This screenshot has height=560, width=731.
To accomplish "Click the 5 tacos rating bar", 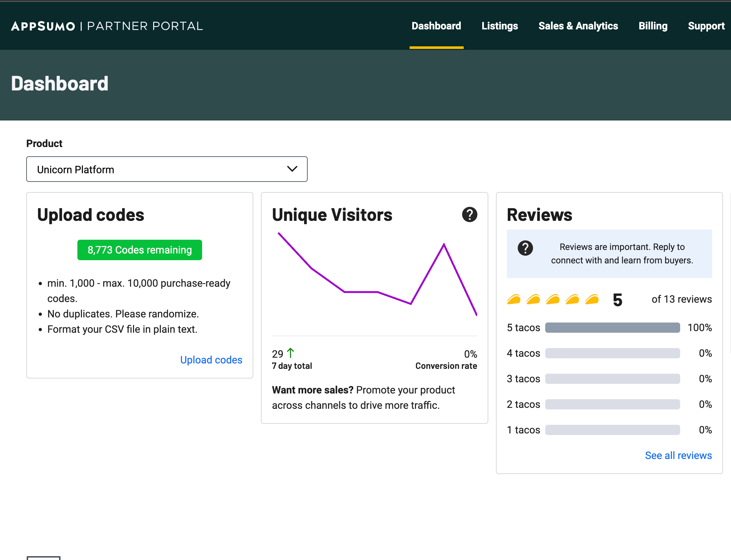I will click(612, 328).
